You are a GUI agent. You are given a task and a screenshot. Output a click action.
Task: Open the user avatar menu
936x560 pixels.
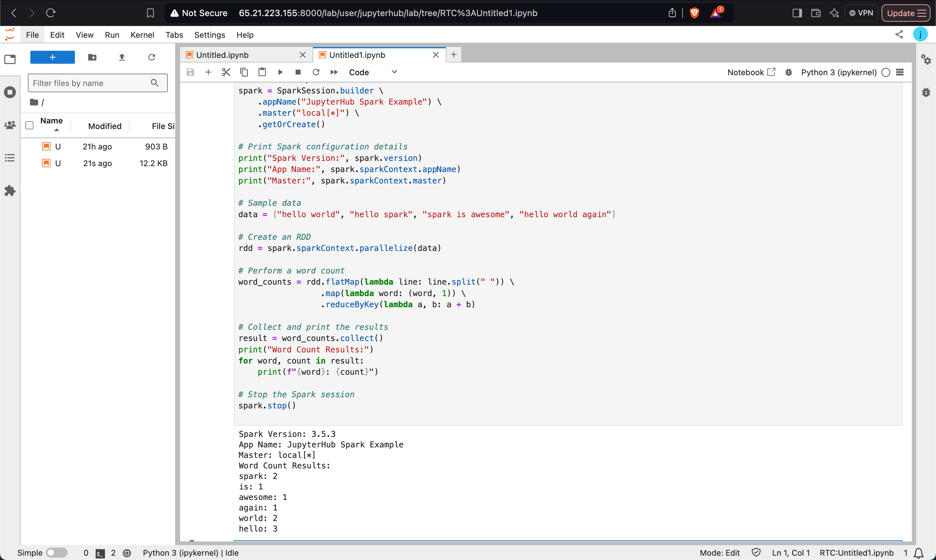[x=920, y=35]
